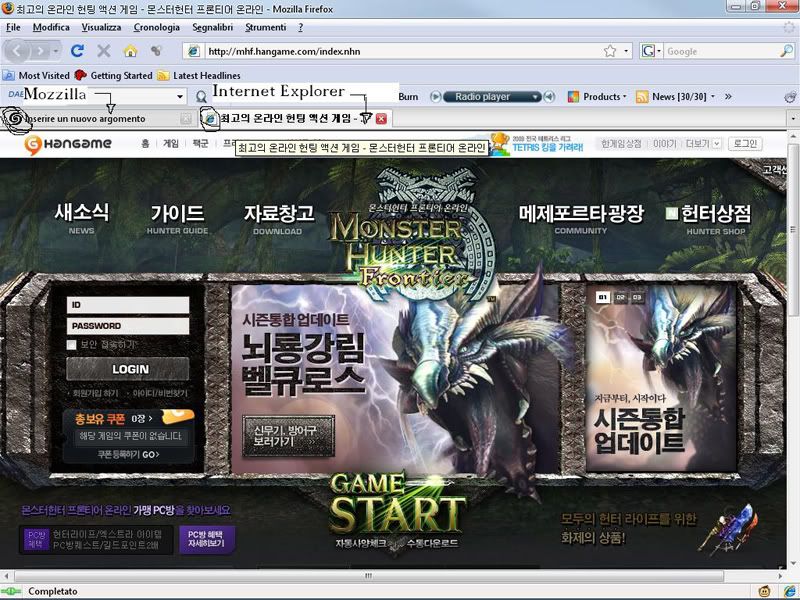Click the smiley icon in the status bar

click(x=764, y=591)
